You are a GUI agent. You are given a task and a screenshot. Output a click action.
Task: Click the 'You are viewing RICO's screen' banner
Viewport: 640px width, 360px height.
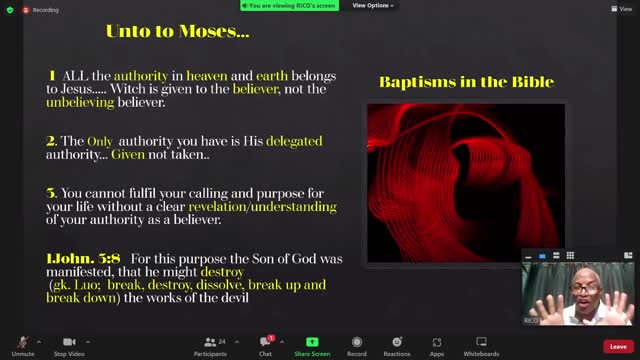(x=289, y=6)
